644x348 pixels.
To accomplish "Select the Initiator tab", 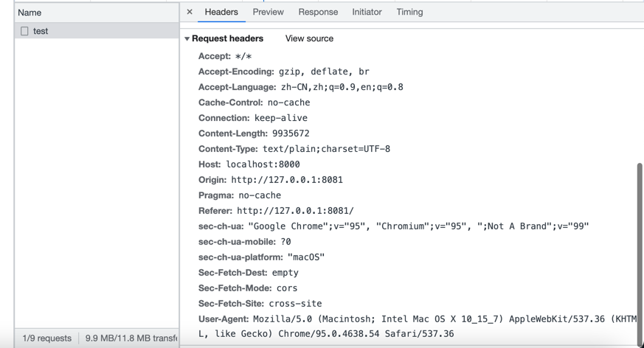I will pos(367,13).
